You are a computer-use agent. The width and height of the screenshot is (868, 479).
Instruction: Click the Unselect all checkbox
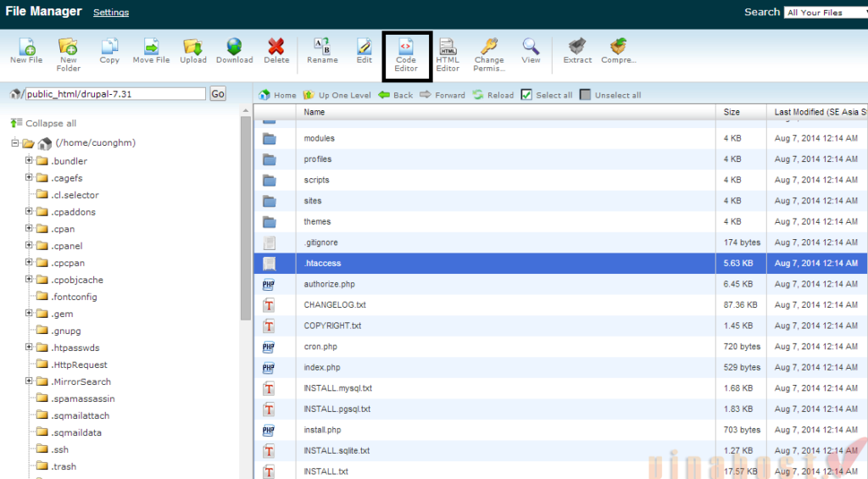(x=585, y=95)
